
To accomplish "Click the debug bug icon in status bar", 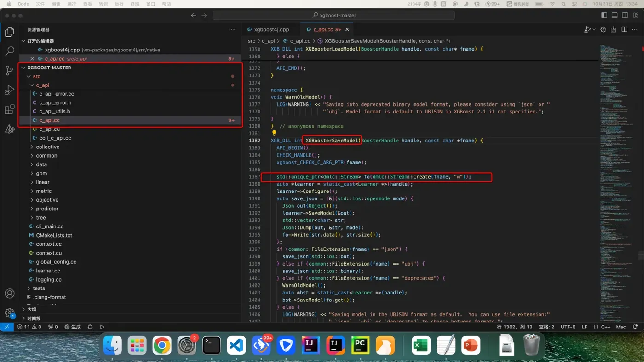I will click(x=90, y=327).
